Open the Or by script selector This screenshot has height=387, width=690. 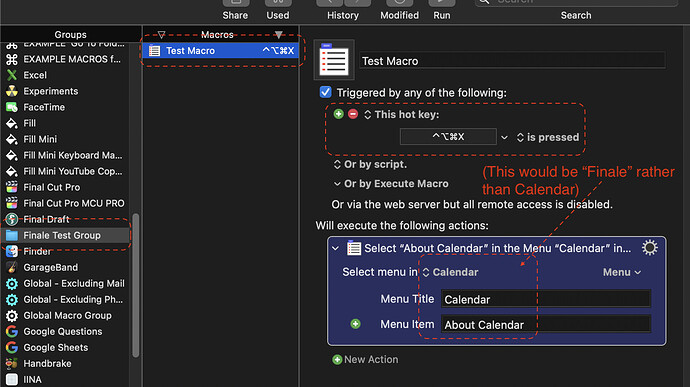[x=337, y=165]
